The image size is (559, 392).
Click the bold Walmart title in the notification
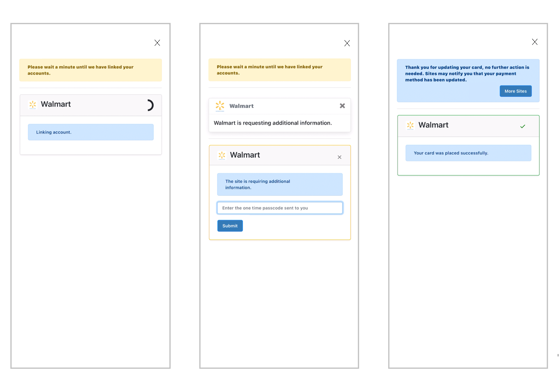point(241,106)
